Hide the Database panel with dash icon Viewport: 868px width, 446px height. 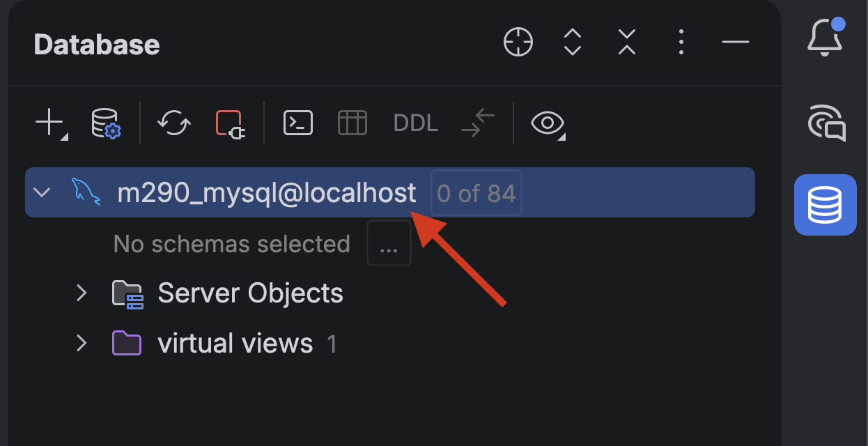pos(736,43)
